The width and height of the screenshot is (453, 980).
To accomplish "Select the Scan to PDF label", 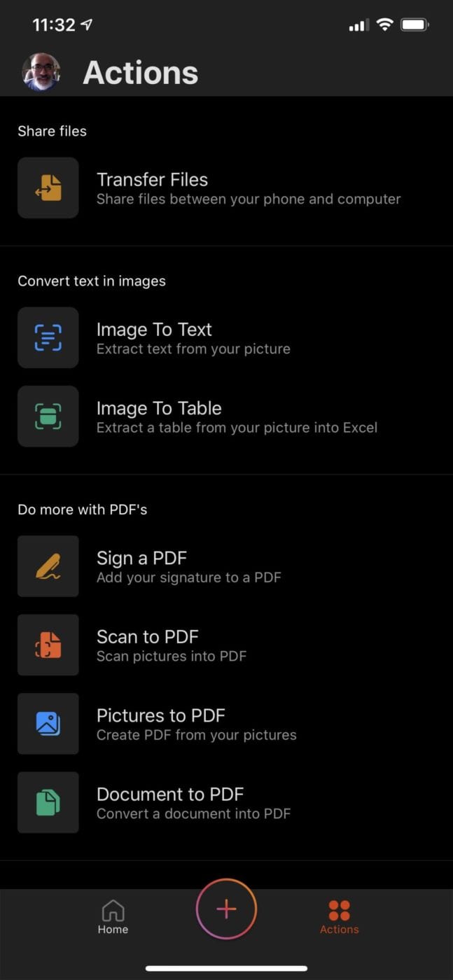I will tap(147, 636).
